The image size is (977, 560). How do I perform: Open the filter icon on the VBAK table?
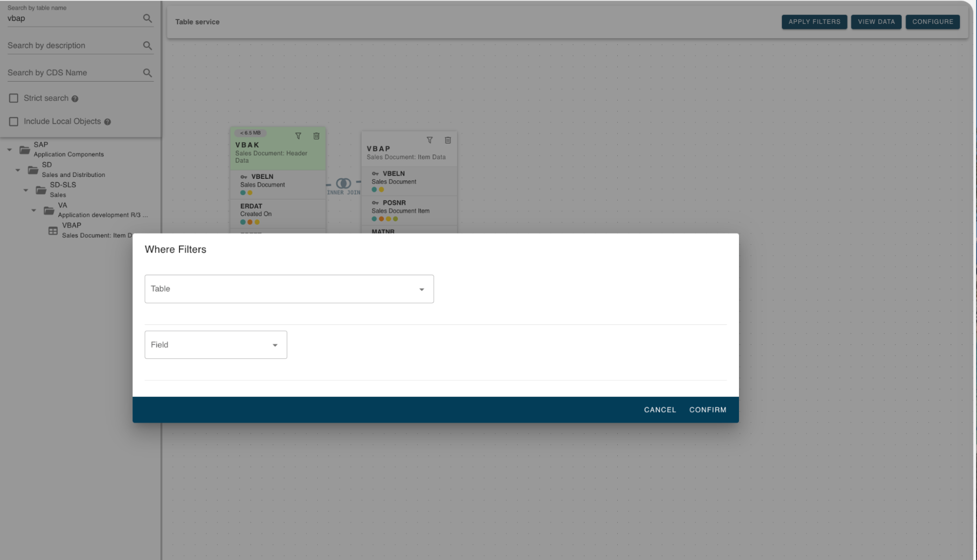click(x=298, y=136)
